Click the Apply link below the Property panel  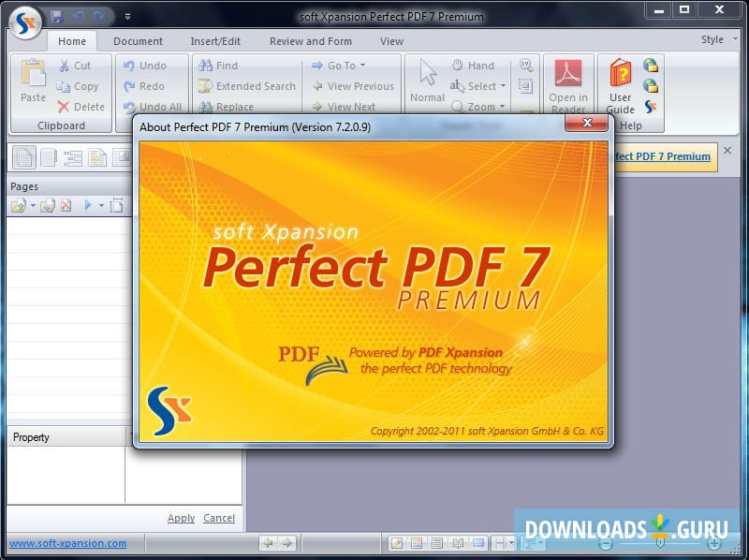coord(181,518)
